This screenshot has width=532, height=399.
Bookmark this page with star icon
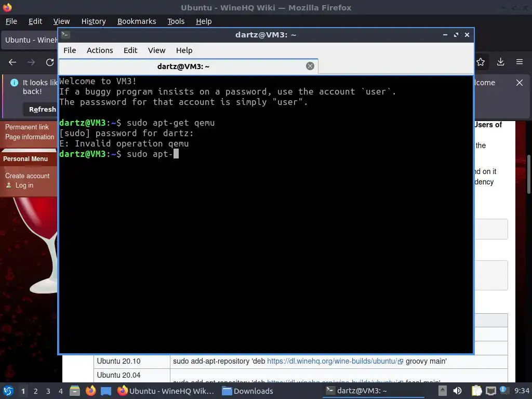pos(481,62)
